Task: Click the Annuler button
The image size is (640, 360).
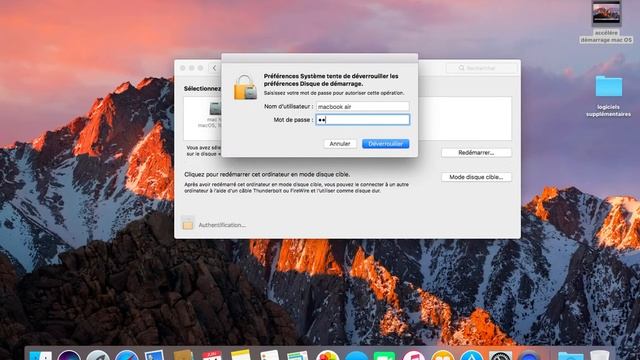Action: pos(340,144)
